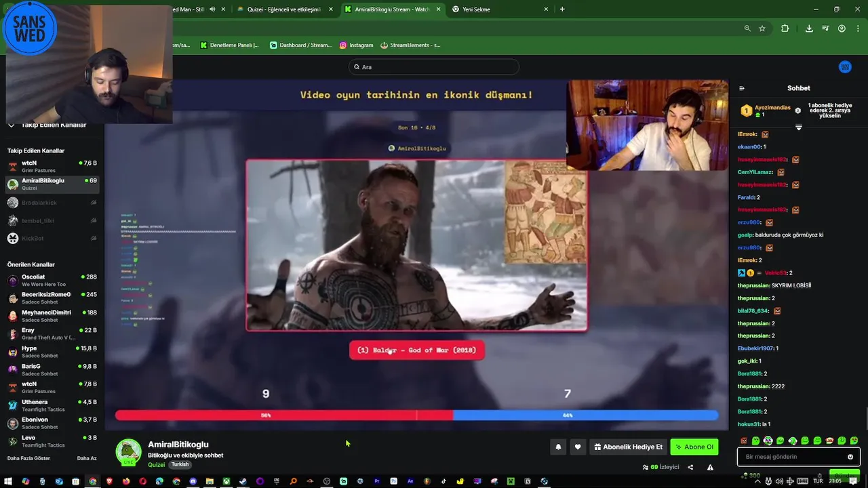The height and width of the screenshot is (488, 868).
Task: Open offline channel tembel_tilki
Action: pyautogui.click(x=52, y=220)
